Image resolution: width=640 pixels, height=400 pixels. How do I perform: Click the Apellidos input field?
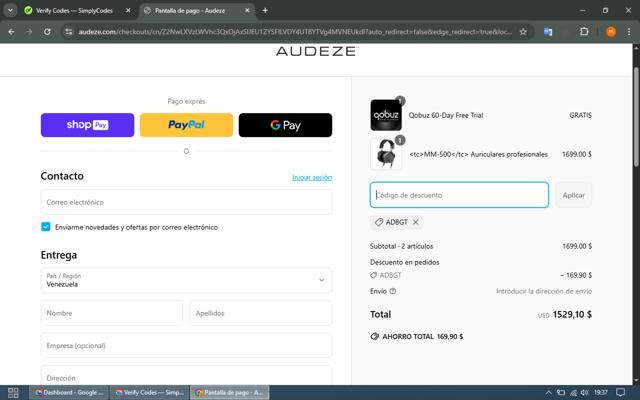coord(261,313)
